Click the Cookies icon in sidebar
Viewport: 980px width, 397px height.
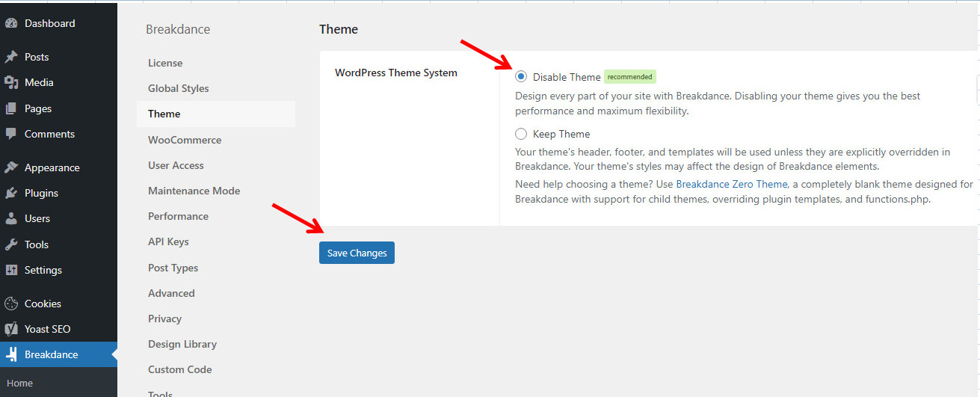(11, 304)
